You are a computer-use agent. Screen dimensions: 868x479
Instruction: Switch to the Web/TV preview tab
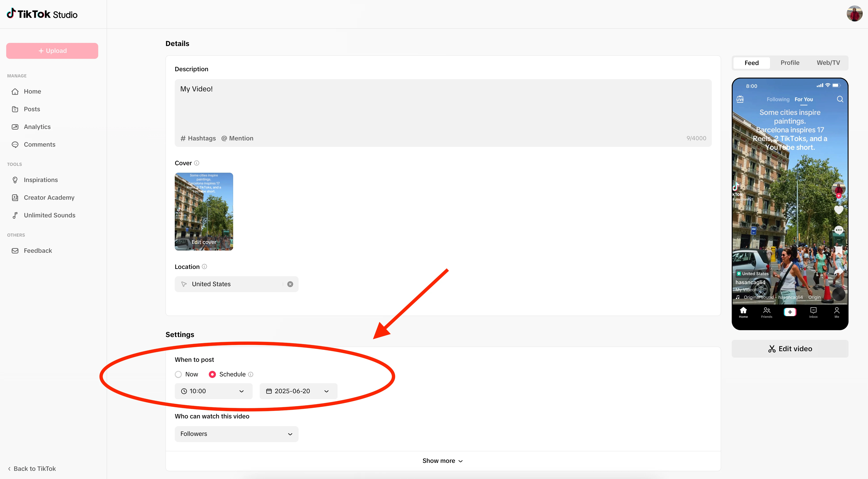point(828,63)
